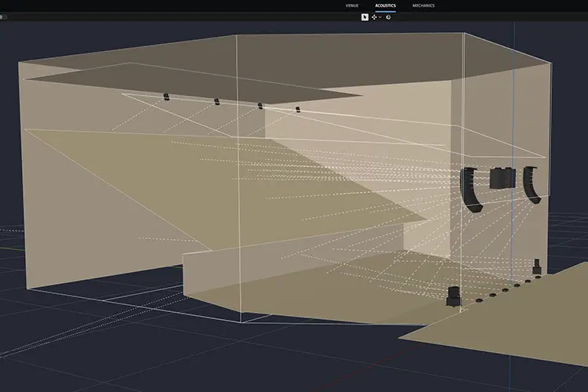
Task: Activate the pointer selection tool
Action: 365,17
